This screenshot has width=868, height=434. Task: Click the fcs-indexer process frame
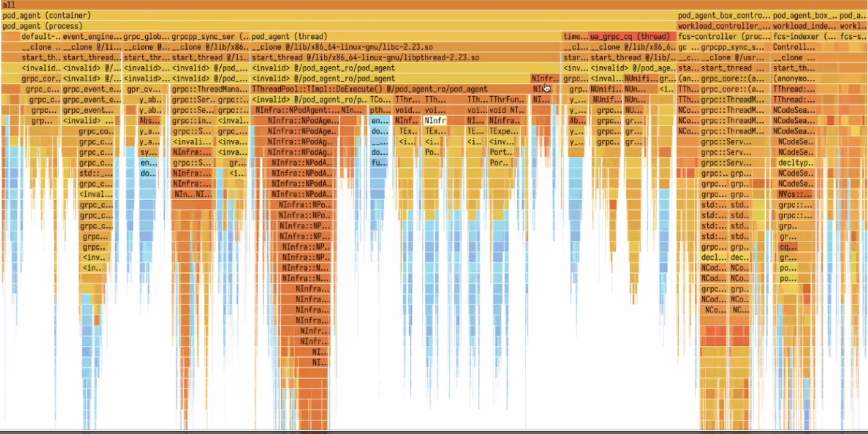tap(805, 37)
